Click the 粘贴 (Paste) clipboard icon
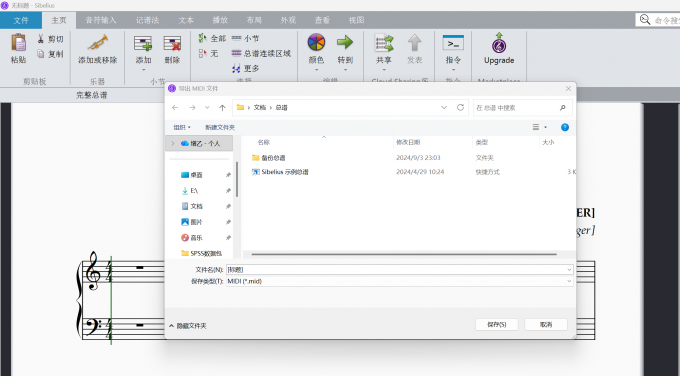The width and height of the screenshot is (680, 376). pos(18,43)
